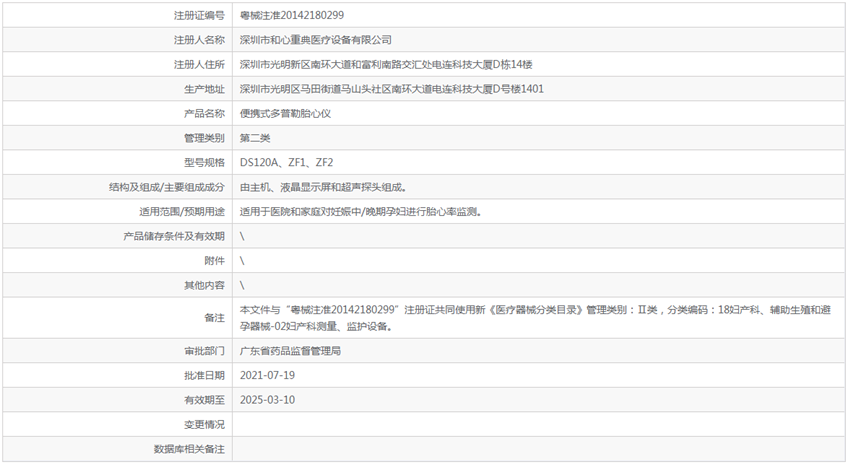
Task: Select the 注册证编号 label cell
Action: point(200,16)
